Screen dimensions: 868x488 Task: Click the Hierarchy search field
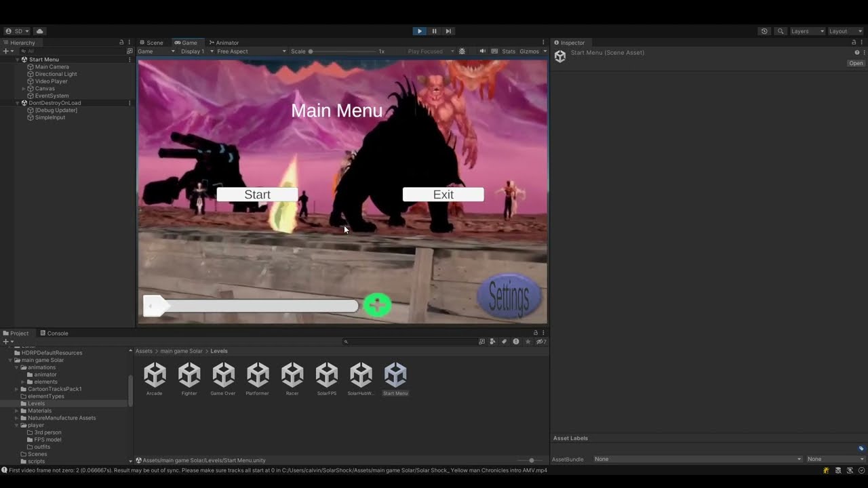(73, 52)
